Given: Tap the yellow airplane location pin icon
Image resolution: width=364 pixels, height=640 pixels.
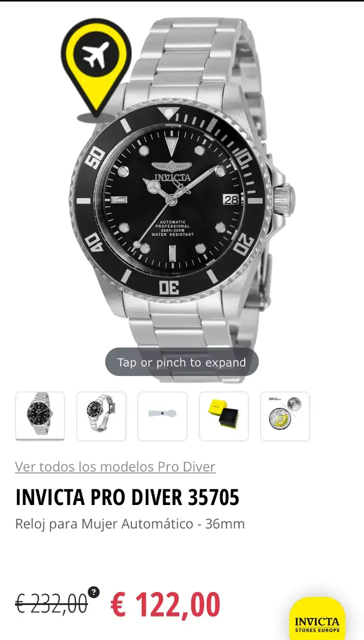Looking at the screenshot, I should [96, 65].
